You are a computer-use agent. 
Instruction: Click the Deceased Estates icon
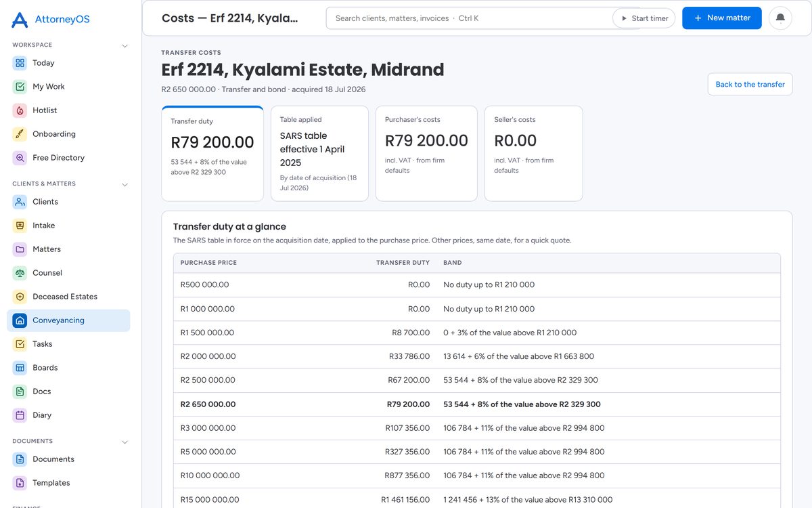point(20,297)
